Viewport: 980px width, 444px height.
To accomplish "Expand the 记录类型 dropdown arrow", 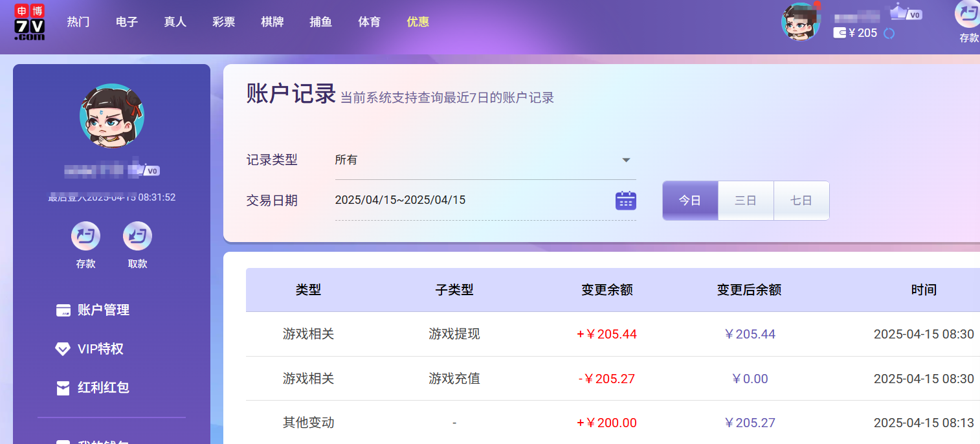I will coord(626,160).
